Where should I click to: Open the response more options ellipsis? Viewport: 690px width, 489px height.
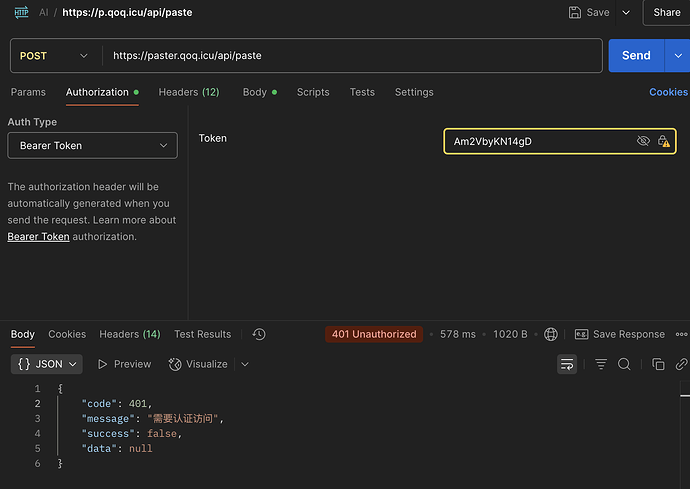(682, 335)
